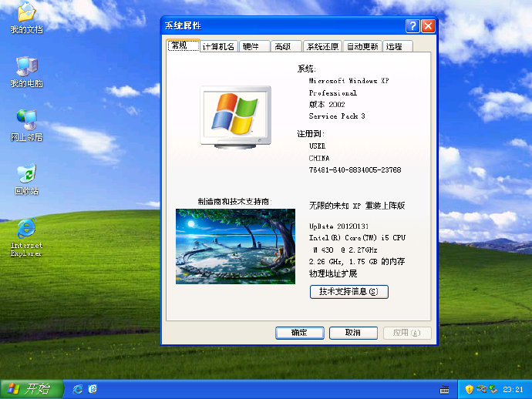Click the 物理地址扩展 text

pos(333,273)
